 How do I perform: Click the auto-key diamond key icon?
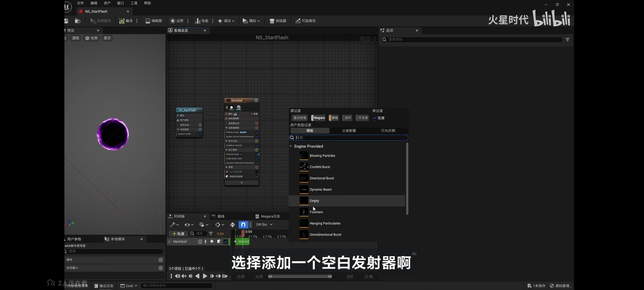[x=232, y=224]
